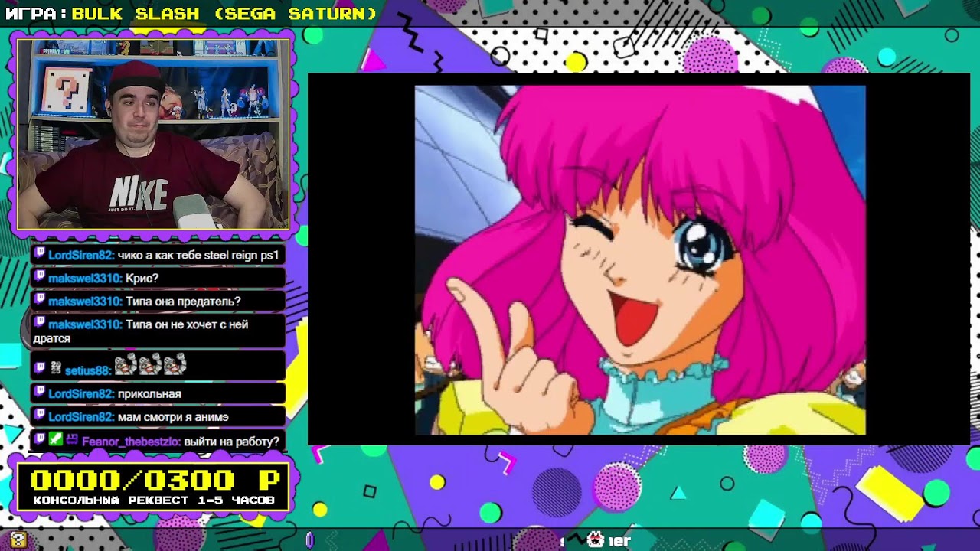The image size is (980, 551).
Task: Click the 'прикольная' message text
Action: 149,394
